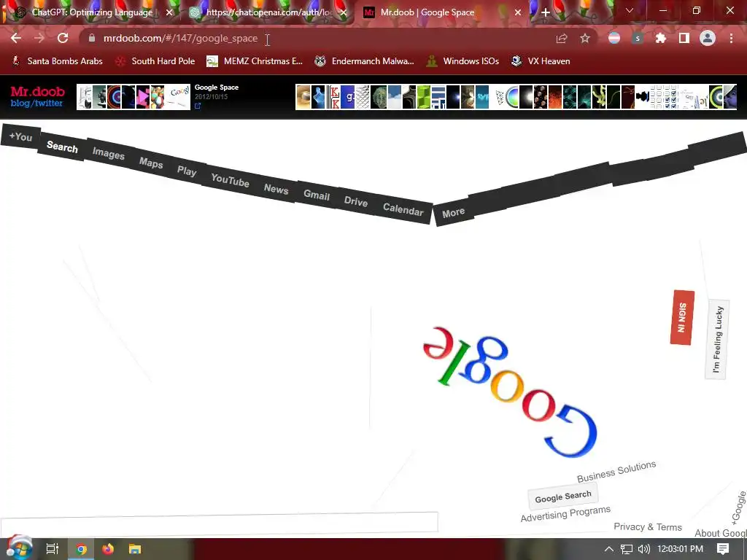Open the blog link under Mr.doob
Screen dimensions: 747x560
pos(20,104)
